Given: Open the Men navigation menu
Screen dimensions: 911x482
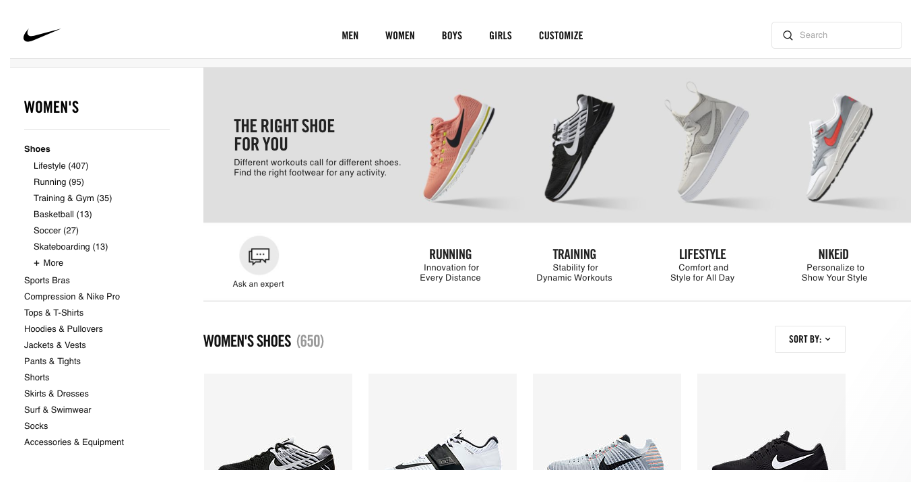Looking at the screenshot, I should [350, 35].
